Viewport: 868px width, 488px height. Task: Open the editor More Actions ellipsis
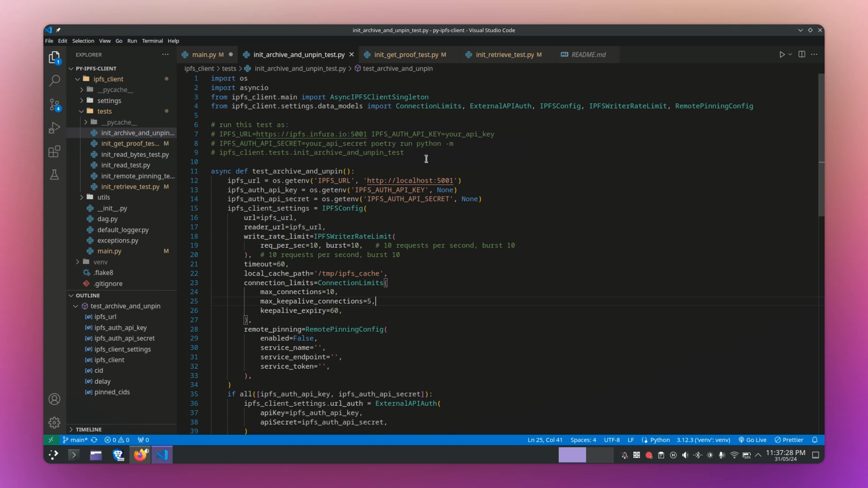point(814,54)
